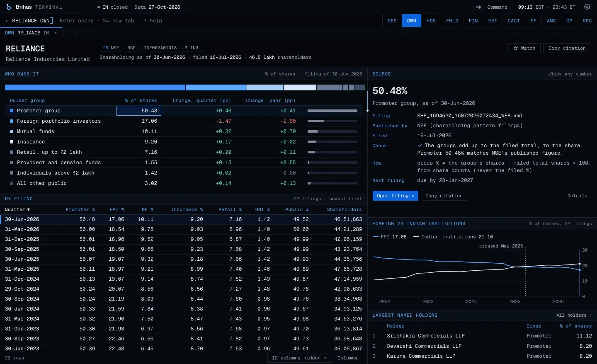597x364 pixels.
Task: Dismiss the 12 columns hidden chip
Action: [325, 358]
